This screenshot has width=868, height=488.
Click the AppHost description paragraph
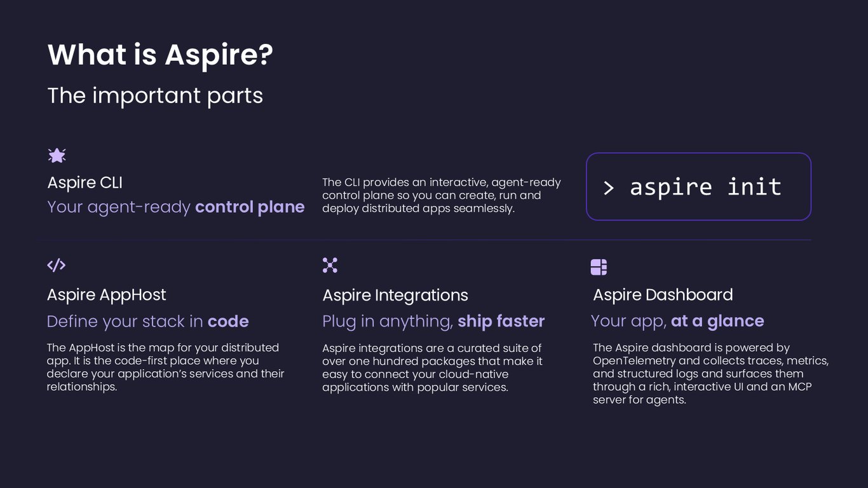point(165,367)
